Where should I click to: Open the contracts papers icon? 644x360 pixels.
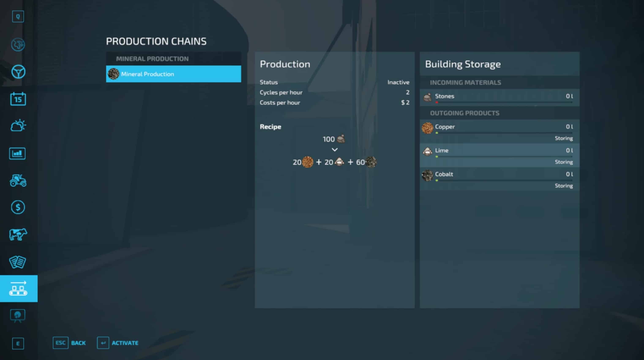click(x=18, y=262)
